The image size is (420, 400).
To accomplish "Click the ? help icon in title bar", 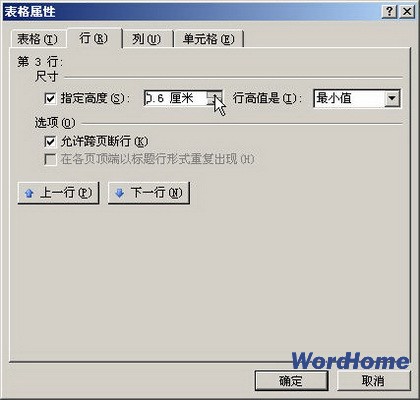I will tap(389, 12).
